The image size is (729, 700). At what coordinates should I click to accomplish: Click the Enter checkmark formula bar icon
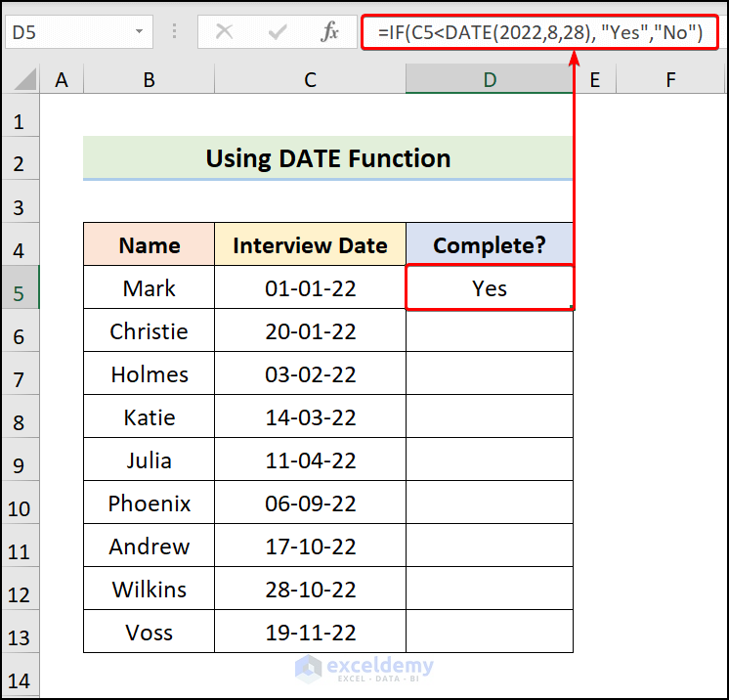[x=278, y=32]
